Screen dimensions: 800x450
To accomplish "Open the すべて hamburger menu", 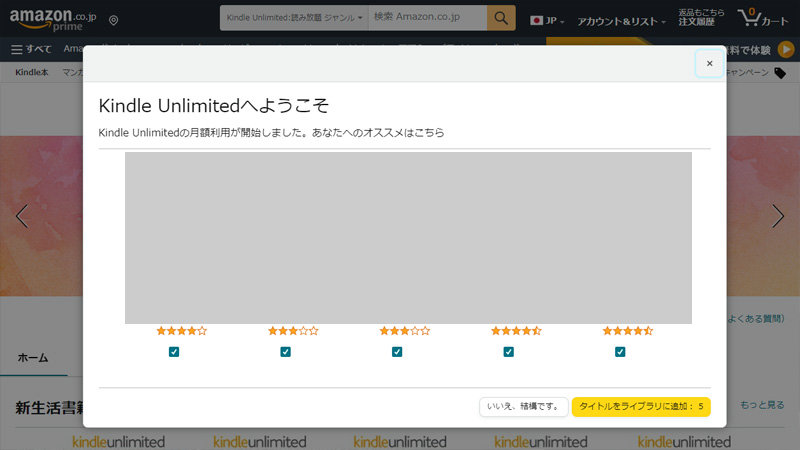I will pyautogui.click(x=31, y=49).
